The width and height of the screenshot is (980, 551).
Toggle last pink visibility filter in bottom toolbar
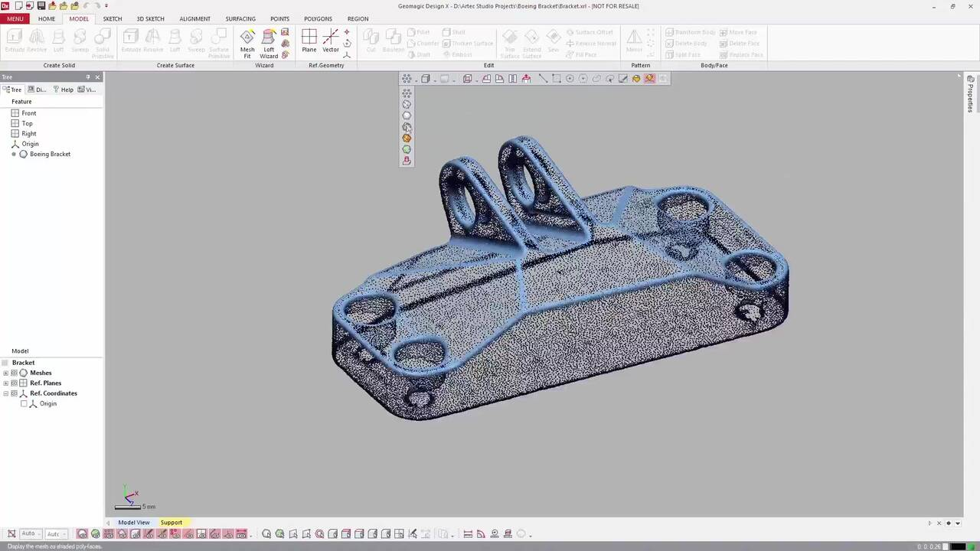coord(241,533)
